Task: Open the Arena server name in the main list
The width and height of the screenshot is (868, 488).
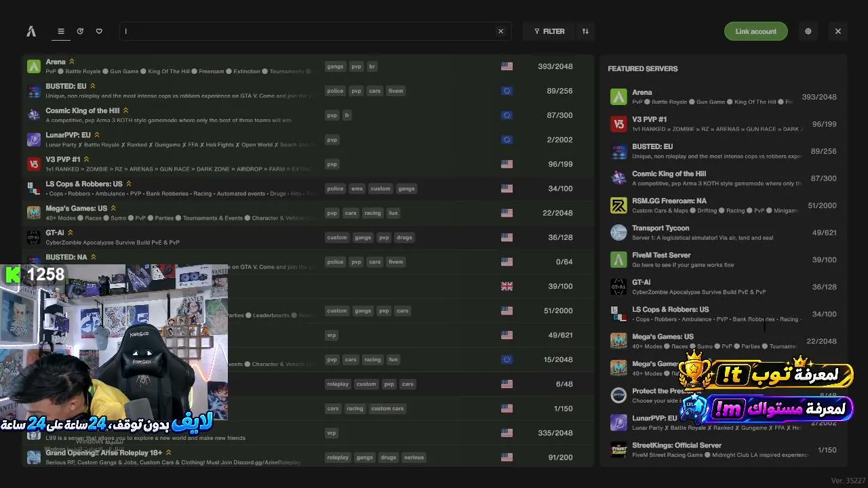Action: tap(56, 62)
